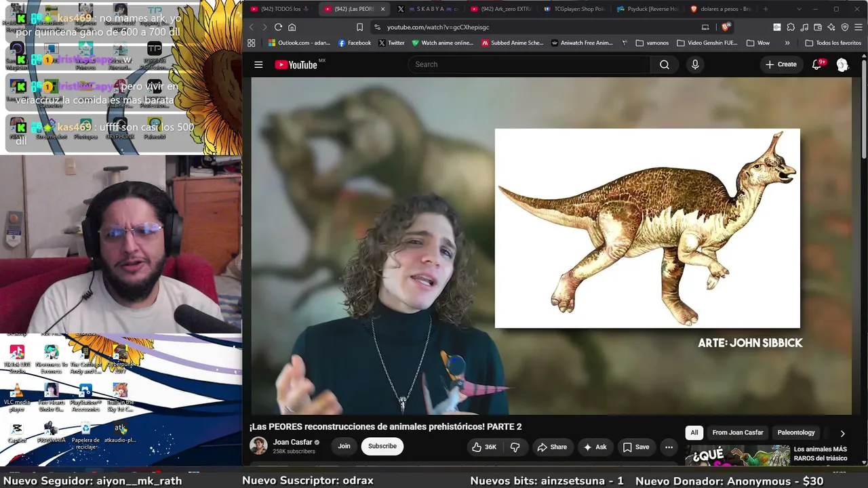Click the YouTube search field
The width and height of the screenshot is (868, 488).
click(529, 64)
